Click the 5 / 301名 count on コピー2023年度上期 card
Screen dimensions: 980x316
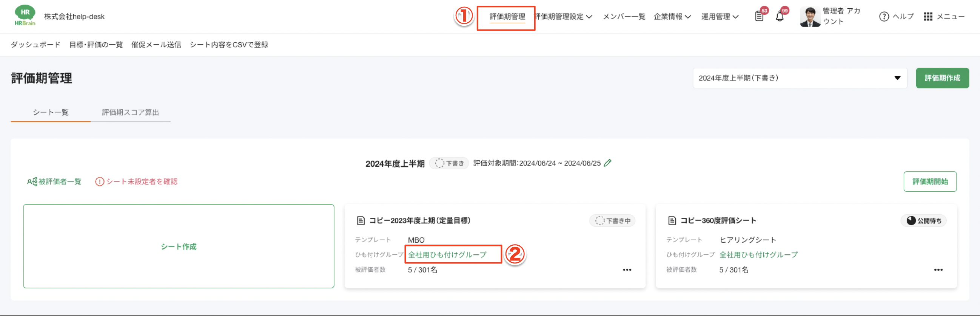coord(422,270)
